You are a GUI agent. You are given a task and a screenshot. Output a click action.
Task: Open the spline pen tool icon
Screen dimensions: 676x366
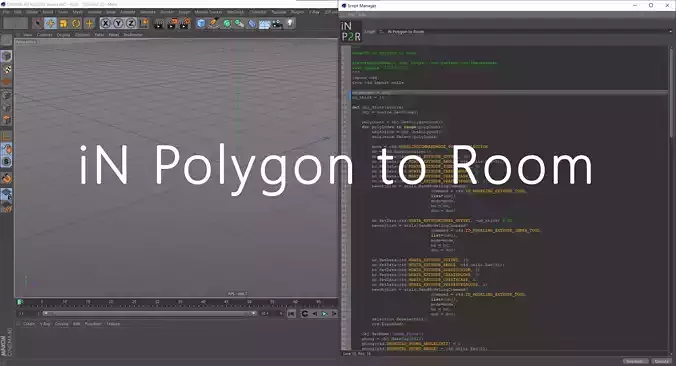(214, 23)
